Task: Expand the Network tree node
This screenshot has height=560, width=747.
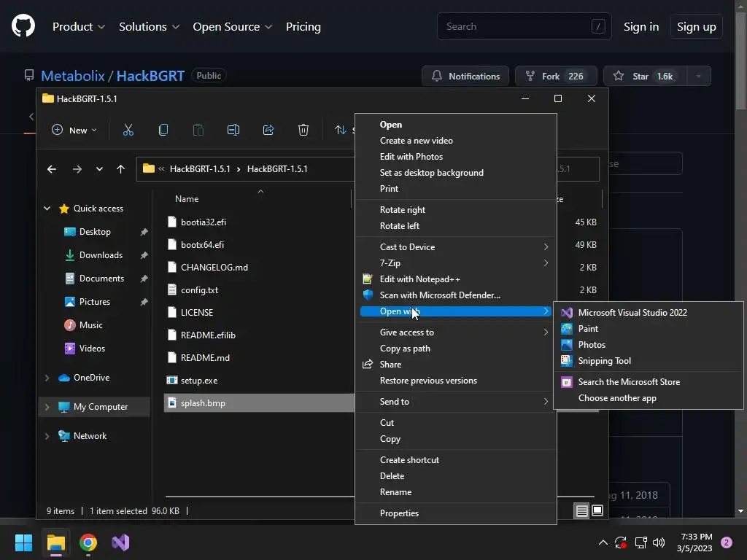Action: 47,436
